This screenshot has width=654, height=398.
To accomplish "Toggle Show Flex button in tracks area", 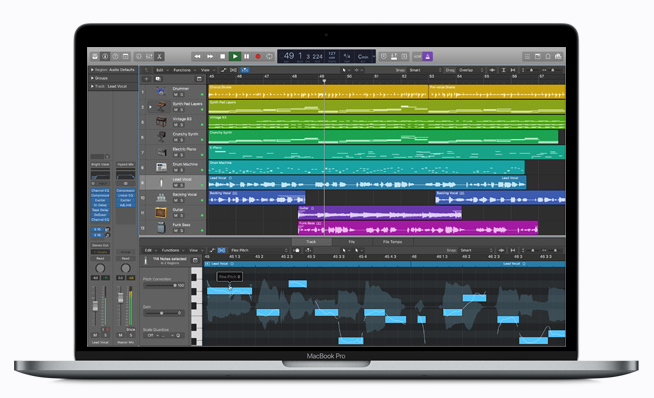I will point(234,70).
